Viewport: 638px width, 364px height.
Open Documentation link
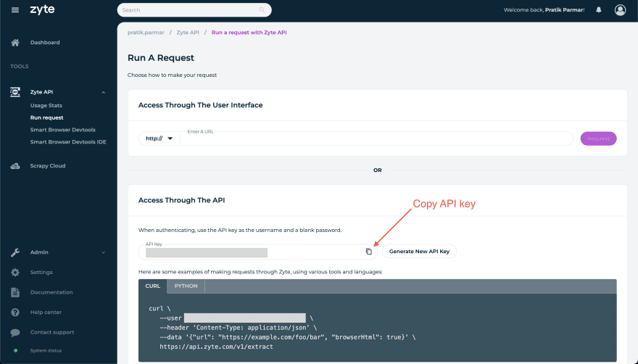(51, 292)
